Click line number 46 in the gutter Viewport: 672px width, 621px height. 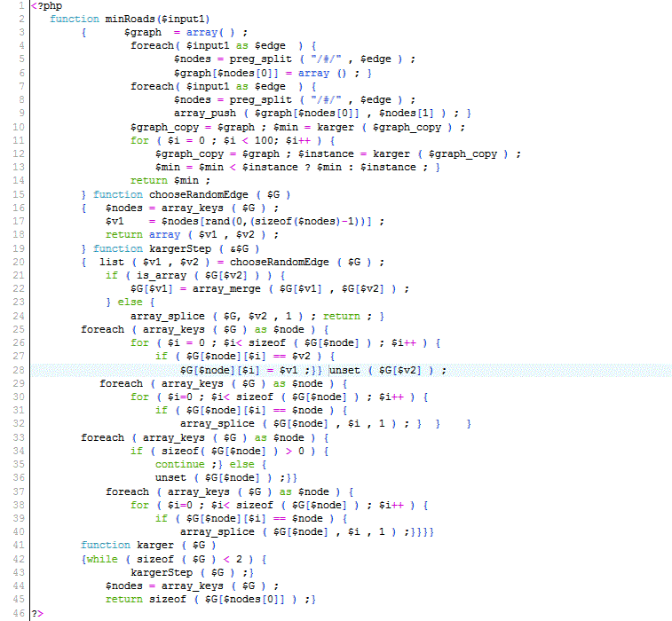click(x=18, y=613)
